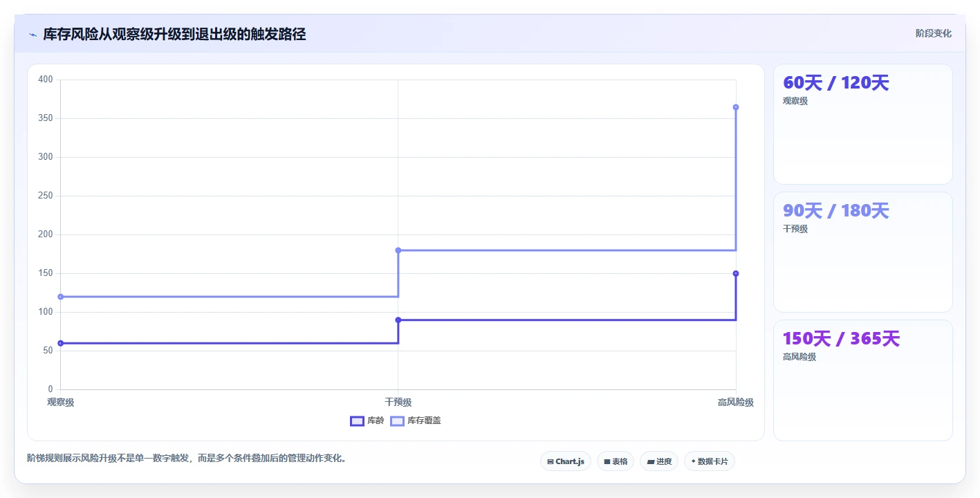This screenshot has width=980, height=498.
Task: Click the 干预级 caption in second card
Action: [x=795, y=229]
